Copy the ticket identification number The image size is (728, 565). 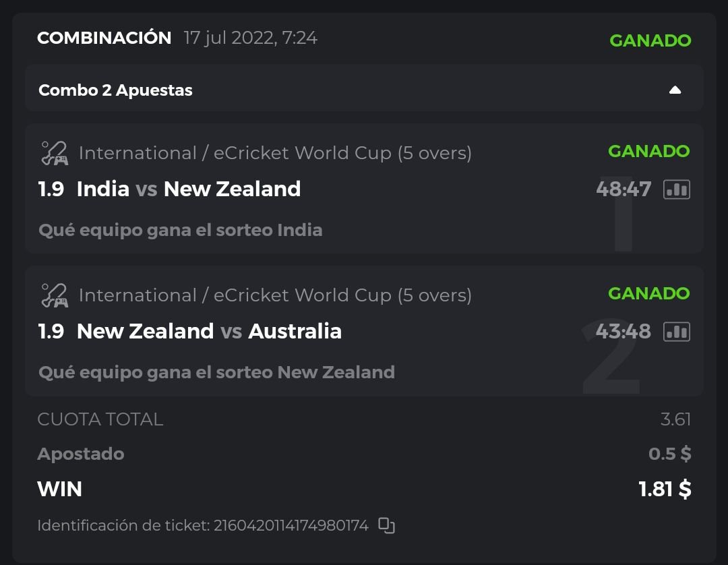point(386,525)
